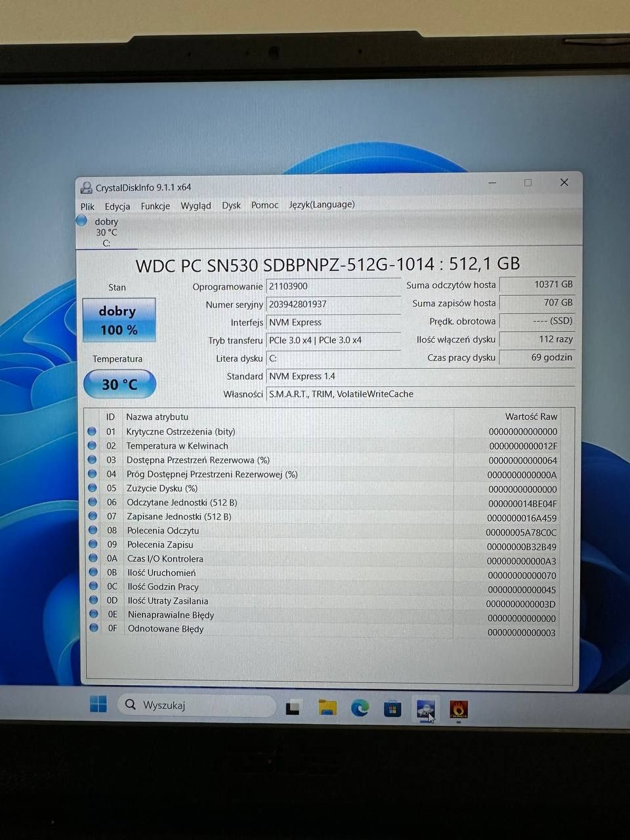Click status dot for Odczytane Jednostki row
This screenshot has width=630, height=840.
coord(93,502)
